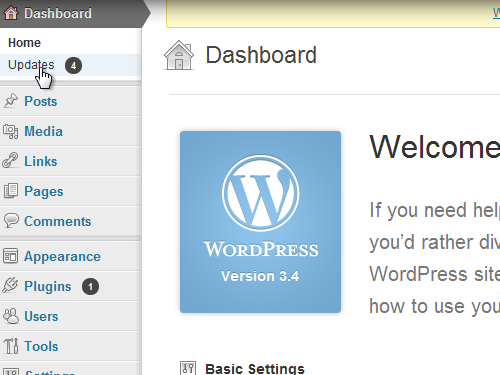Click the Dashboard page title text
500x375 pixels.
(x=261, y=55)
